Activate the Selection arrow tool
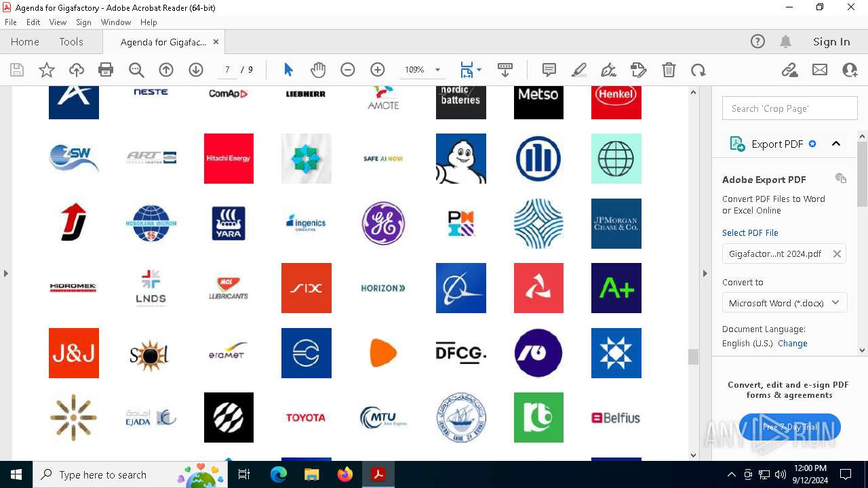The width and height of the screenshot is (868, 488). [288, 70]
